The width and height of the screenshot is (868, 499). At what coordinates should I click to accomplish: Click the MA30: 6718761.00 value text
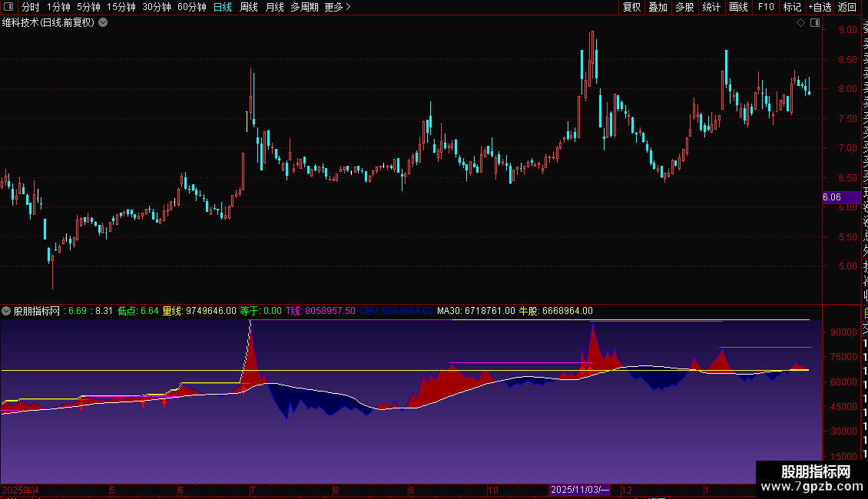pyautogui.click(x=476, y=311)
